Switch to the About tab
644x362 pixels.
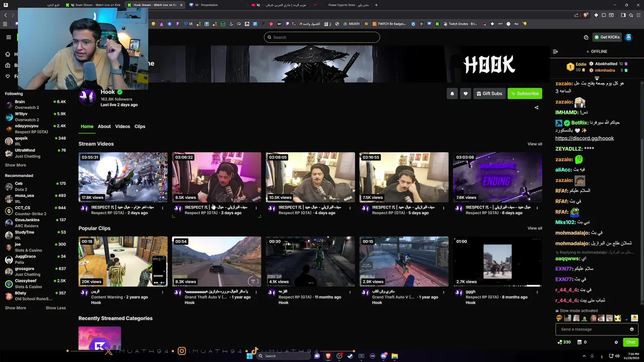pyautogui.click(x=104, y=127)
